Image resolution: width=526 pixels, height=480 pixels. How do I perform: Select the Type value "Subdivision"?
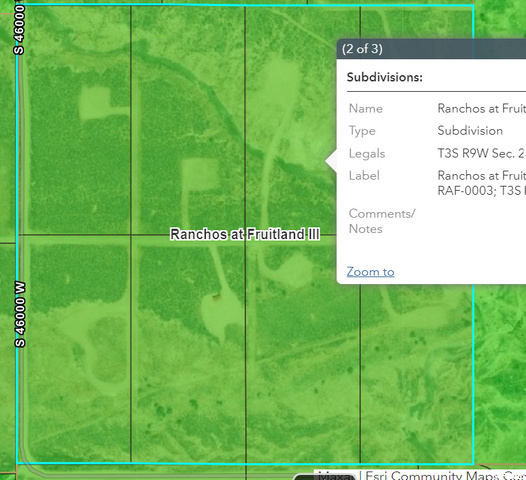coord(470,130)
